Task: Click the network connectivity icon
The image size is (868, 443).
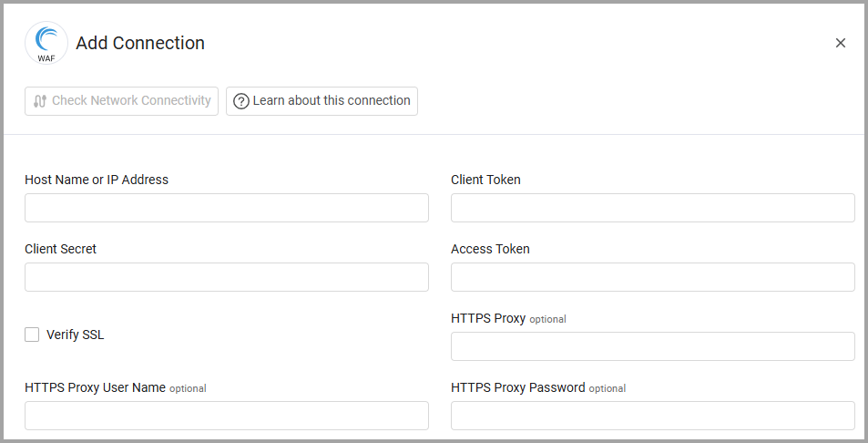Action: tap(39, 101)
